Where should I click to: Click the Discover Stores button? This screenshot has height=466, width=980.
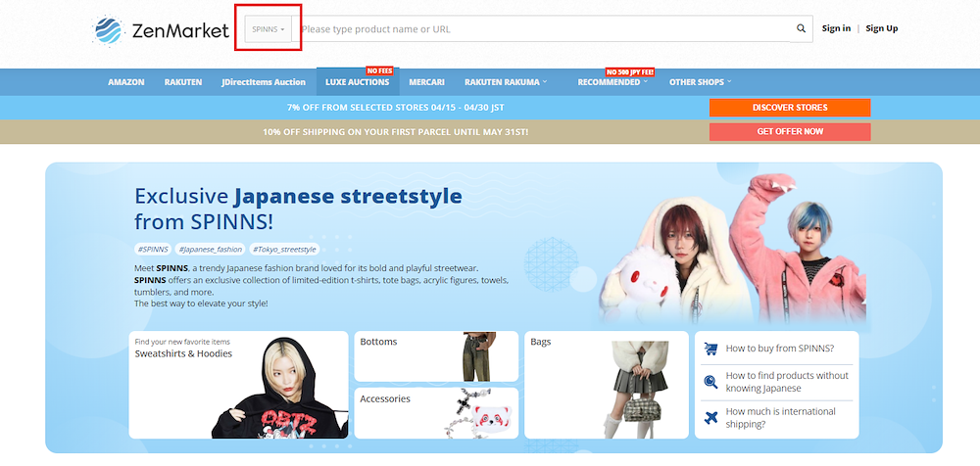pos(790,108)
